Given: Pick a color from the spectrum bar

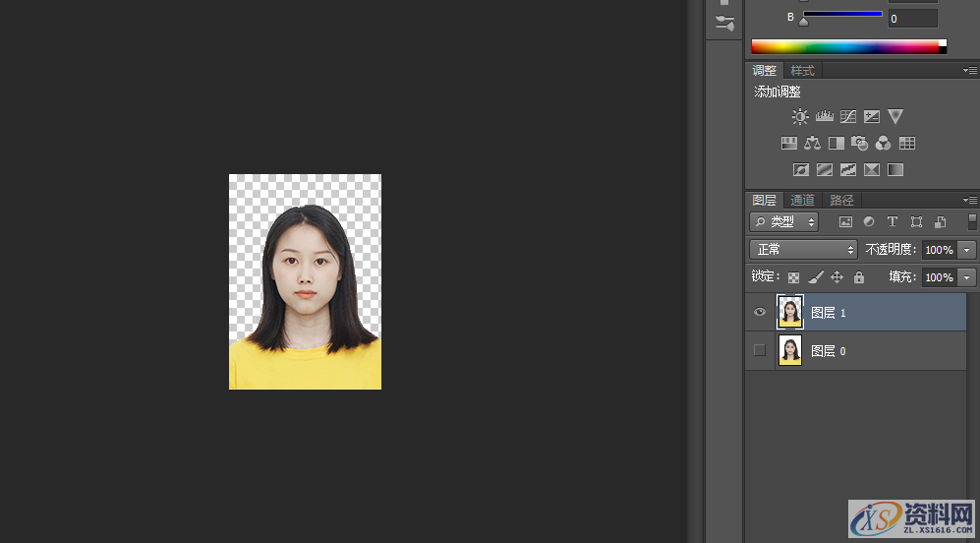Looking at the screenshot, I should click(x=845, y=46).
